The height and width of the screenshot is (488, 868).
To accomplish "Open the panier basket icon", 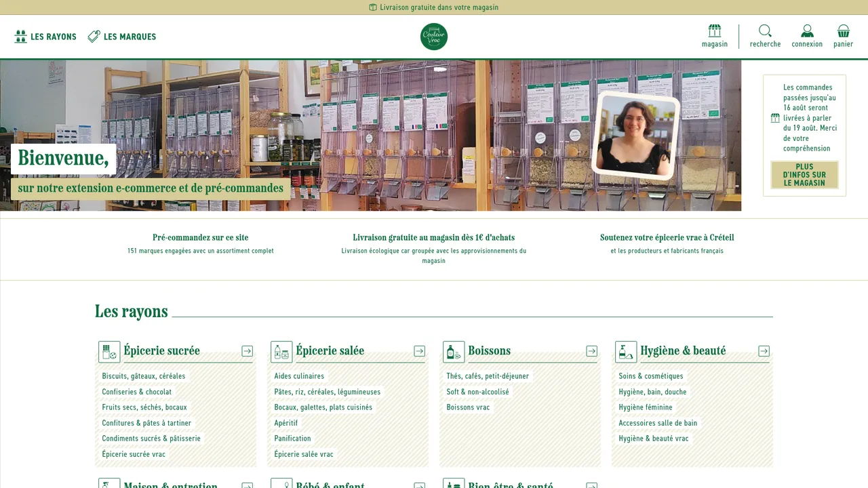I will click(844, 31).
